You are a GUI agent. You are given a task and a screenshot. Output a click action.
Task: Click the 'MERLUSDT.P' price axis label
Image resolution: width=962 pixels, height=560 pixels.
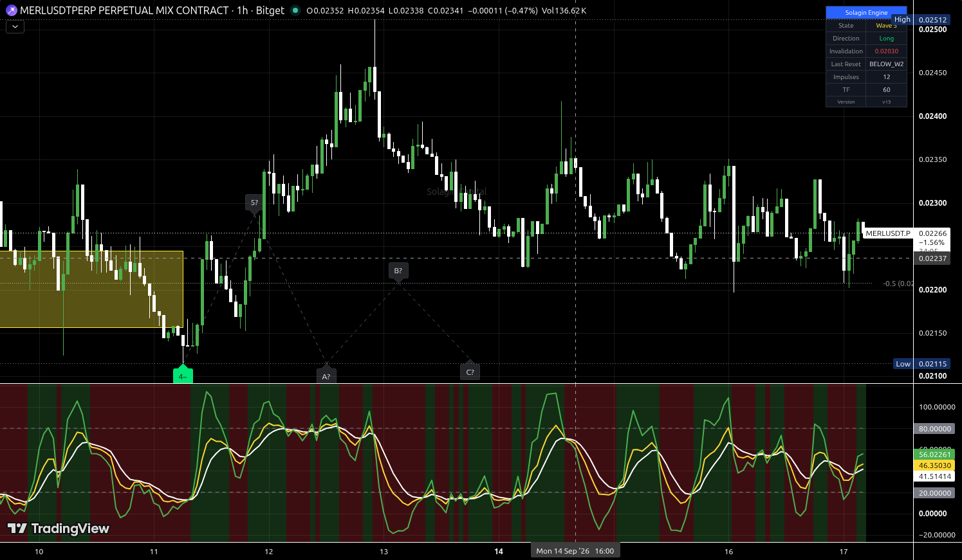[x=888, y=233]
